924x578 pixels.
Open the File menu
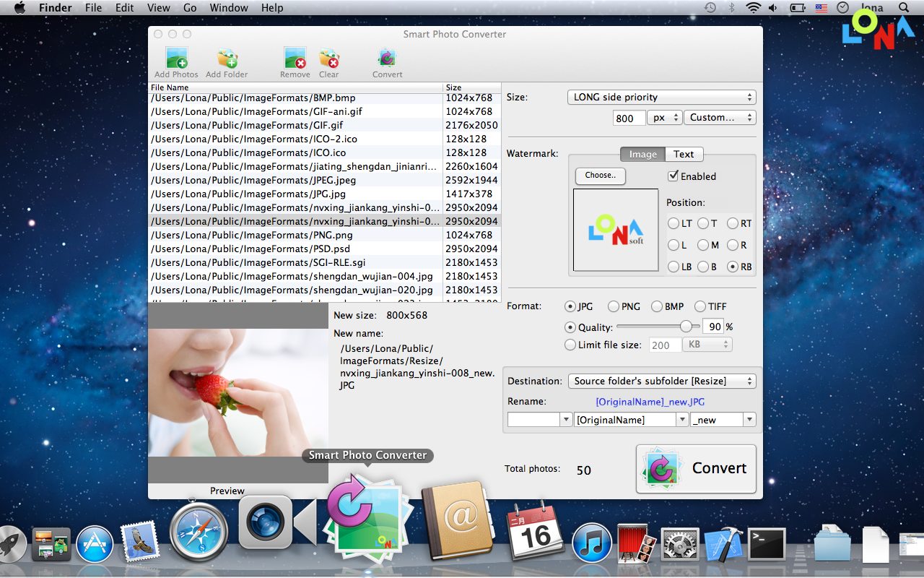pyautogui.click(x=93, y=8)
